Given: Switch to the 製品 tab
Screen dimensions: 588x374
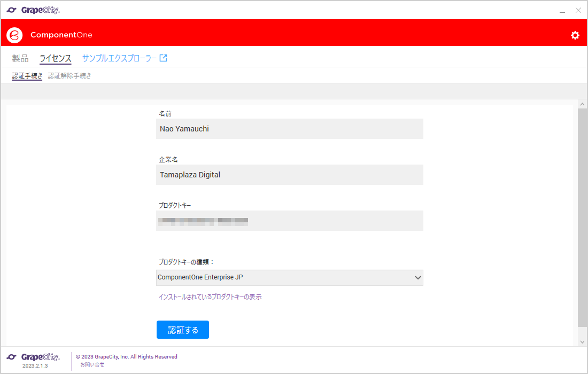Looking at the screenshot, I should [20, 58].
